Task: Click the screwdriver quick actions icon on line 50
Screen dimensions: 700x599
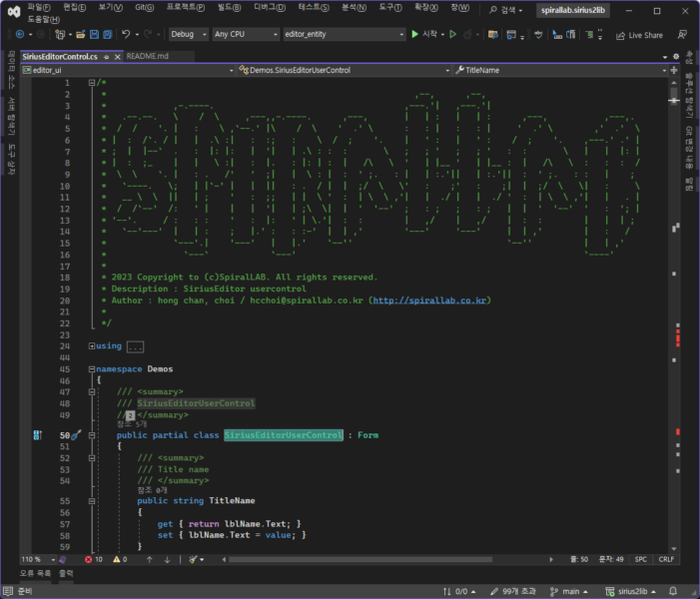Action: coord(74,435)
